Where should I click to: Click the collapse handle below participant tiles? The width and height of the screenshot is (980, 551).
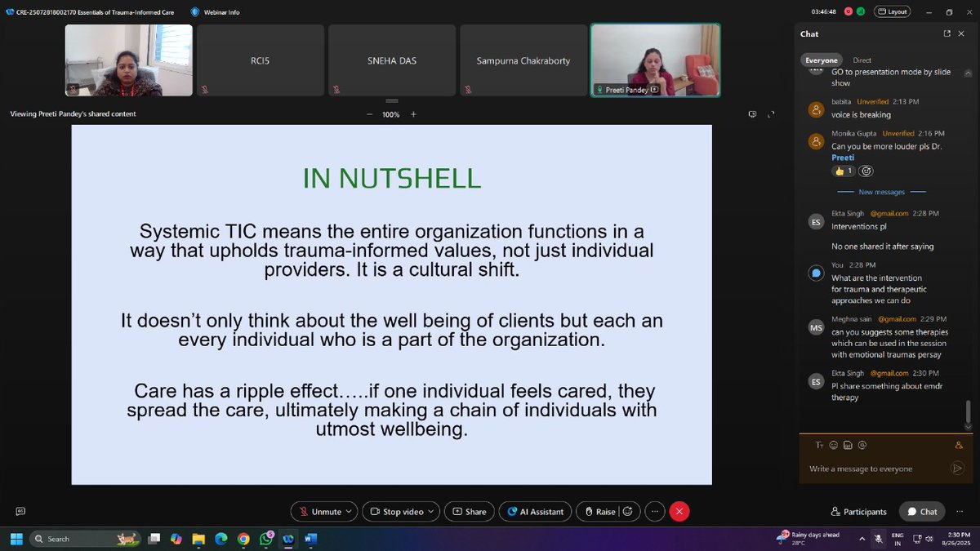pyautogui.click(x=391, y=100)
